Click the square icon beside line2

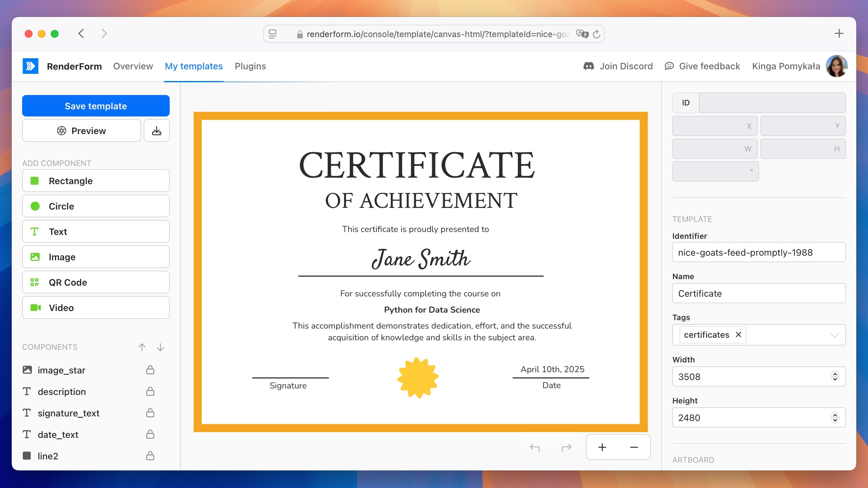(27, 455)
